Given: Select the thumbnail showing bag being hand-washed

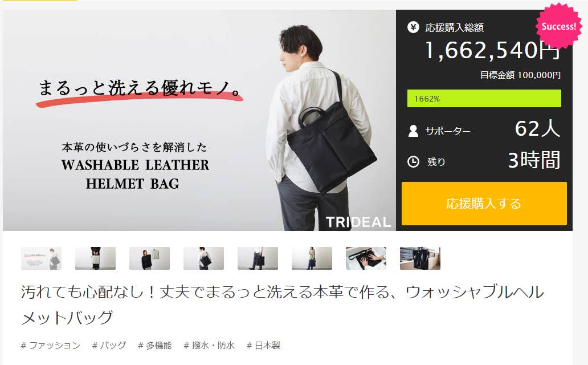Looking at the screenshot, I should pos(366,258).
